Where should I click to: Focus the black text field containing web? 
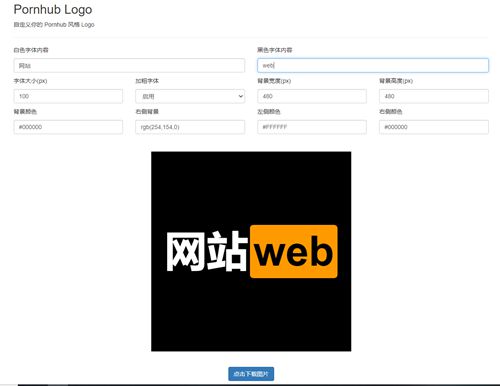373,65
